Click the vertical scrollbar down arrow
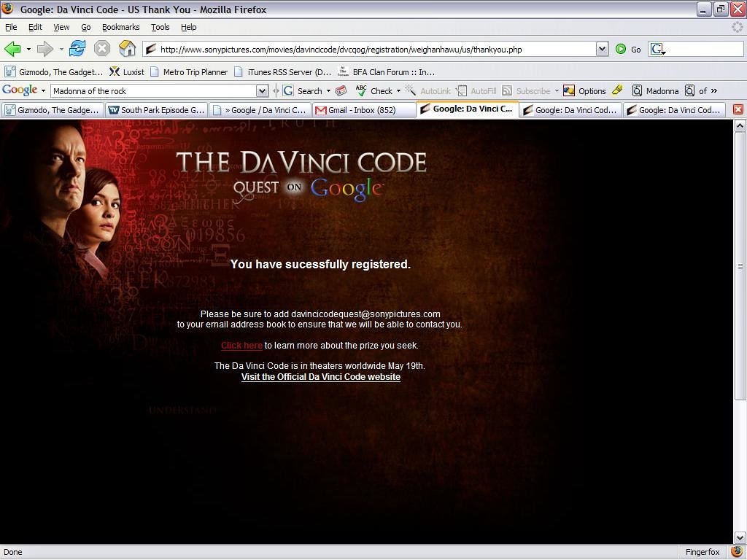Image resolution: width=747 pixels, height=560 pixels. (x=740, y=537)
